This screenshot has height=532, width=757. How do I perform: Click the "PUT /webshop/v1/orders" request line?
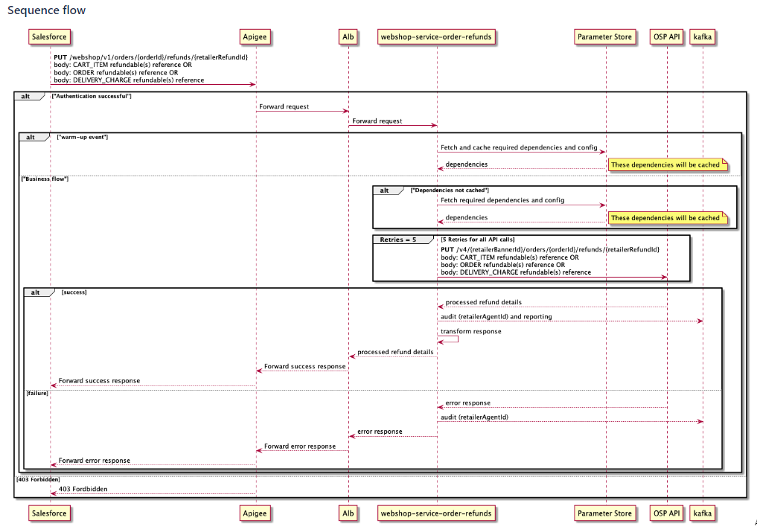click(150, 57)
